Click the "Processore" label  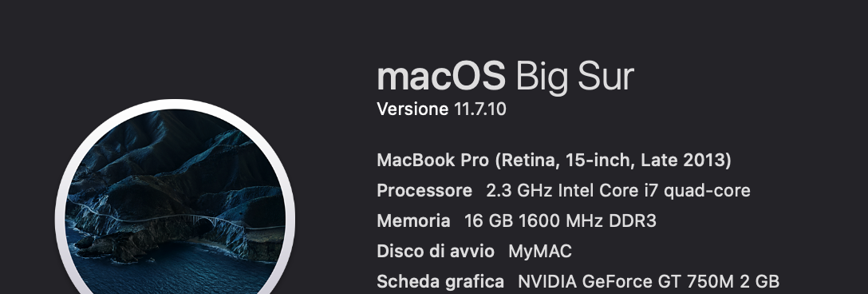[424, 191]
